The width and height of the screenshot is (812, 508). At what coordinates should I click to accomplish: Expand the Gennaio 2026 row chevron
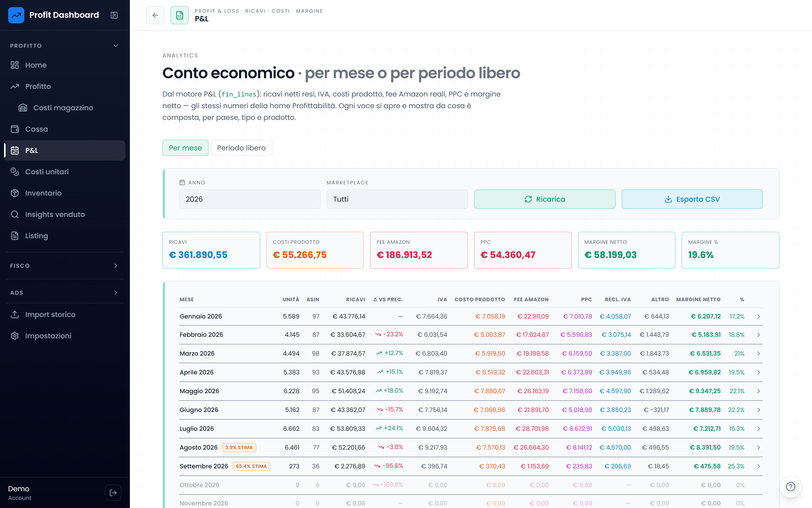coord(758,316)
